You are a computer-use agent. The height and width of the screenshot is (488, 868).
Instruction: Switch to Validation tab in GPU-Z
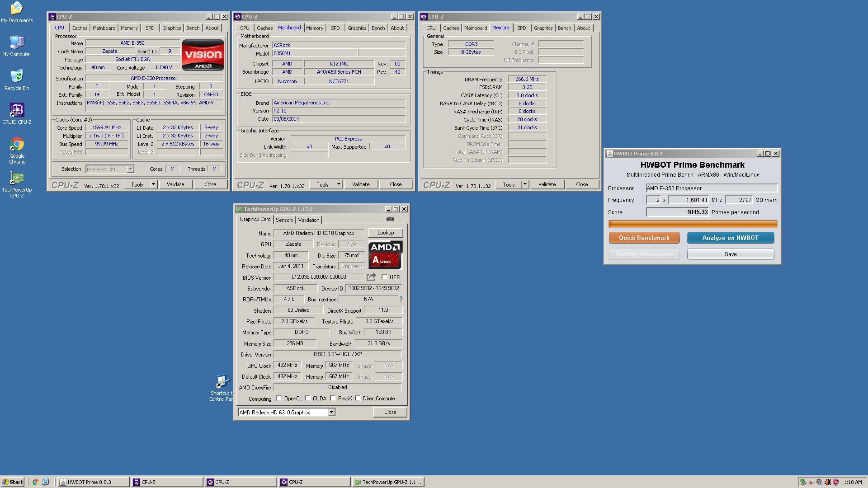[x=309, y=220]
